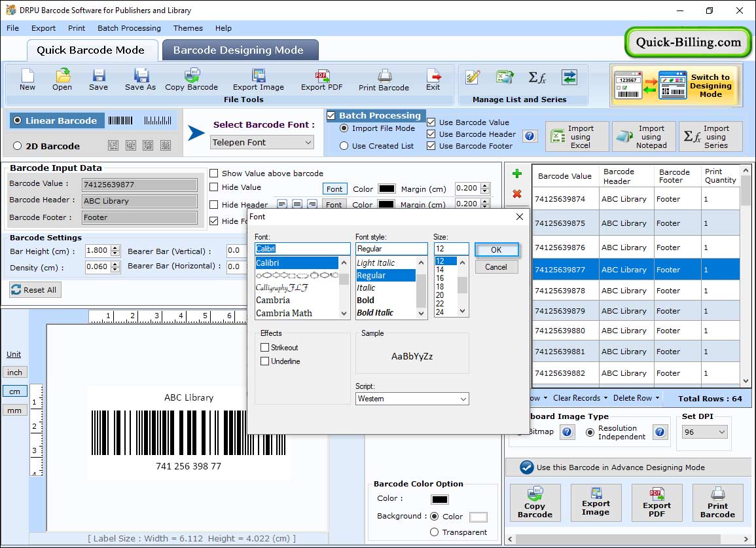Switch to Quick Barcode Mode tab
The height and width of the screenshot is (548, 756).
[x=90, y=50]
